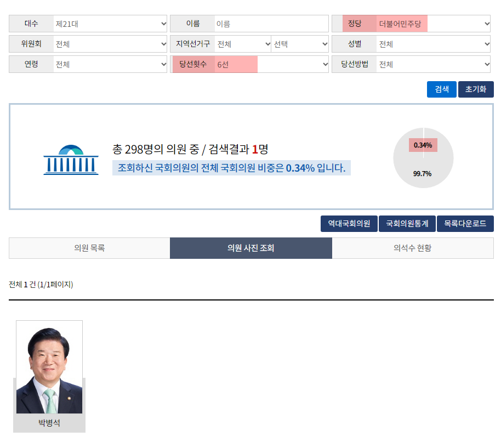Open 국회의원통계 statistics
This screenshot has height=448, width=501.
tap(407, 224)
